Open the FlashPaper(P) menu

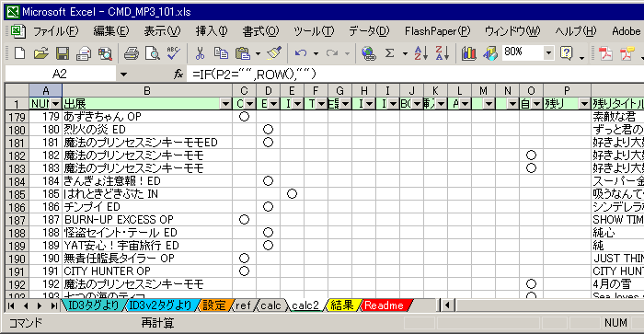tap(437, 31)
